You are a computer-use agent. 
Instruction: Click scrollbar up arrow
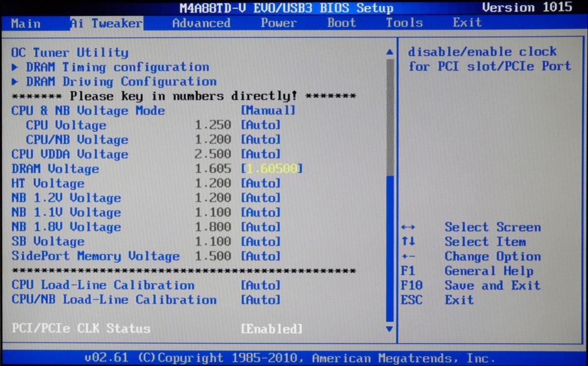pos(389,52)
